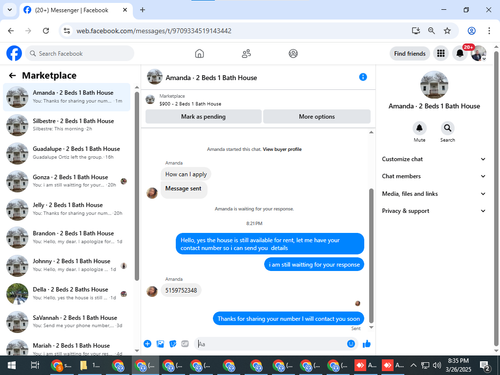Open the Friends icon in top navigation
Image resolution: width=500 pixels, height=375 pixels.
pyautogui.click(x=246, y=53)
